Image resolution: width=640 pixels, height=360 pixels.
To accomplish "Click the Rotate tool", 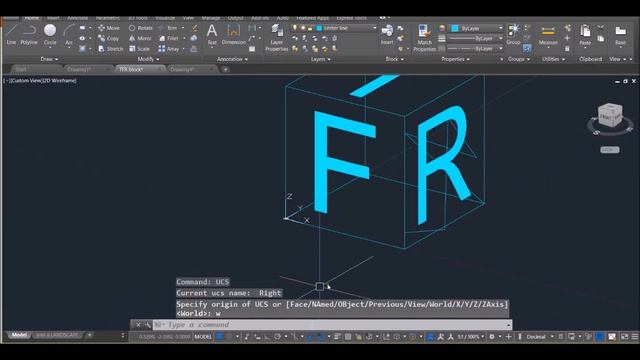I will 140,28.
